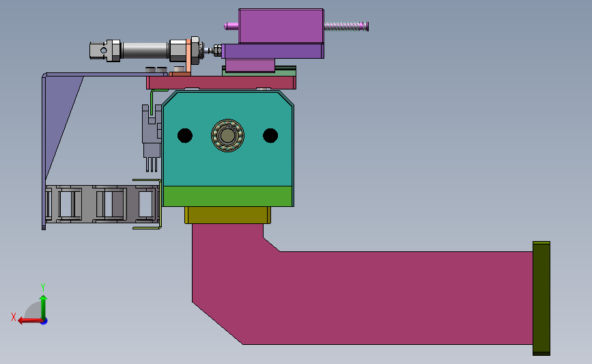Select the salmon-orange cylinder mounting bracket
592x364 pixels.
click(188, 57)
